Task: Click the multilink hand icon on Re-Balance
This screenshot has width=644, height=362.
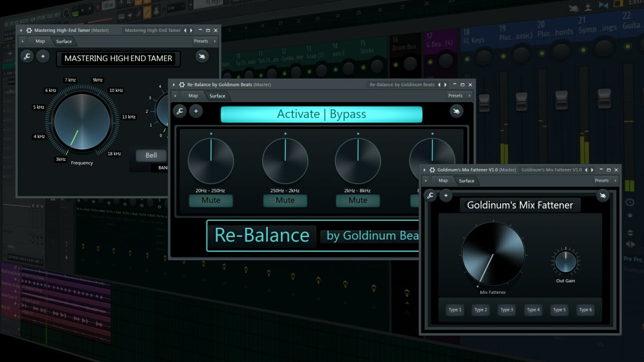Action: (x=456, y=111)
